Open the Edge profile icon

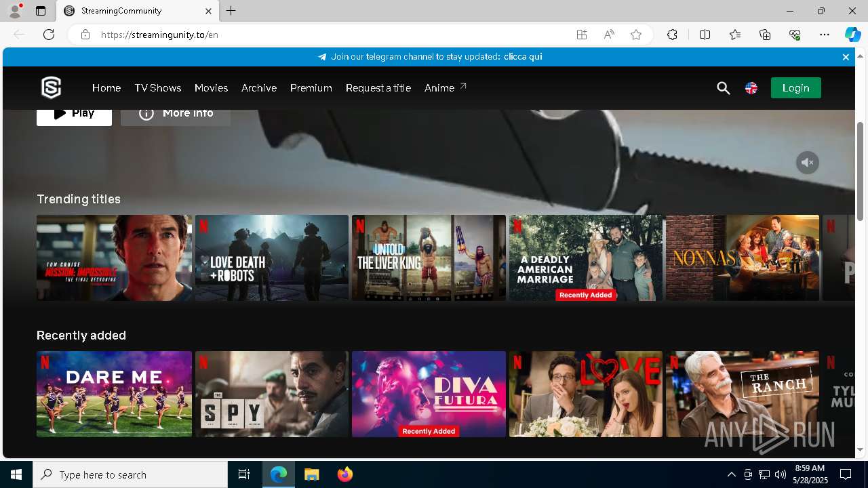(x=15, y=11)
